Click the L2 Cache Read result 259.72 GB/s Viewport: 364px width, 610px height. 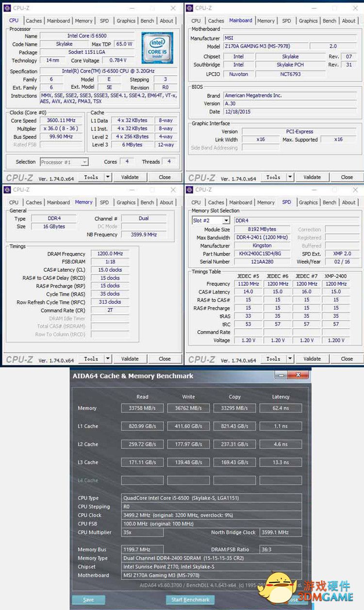(142, 444)
